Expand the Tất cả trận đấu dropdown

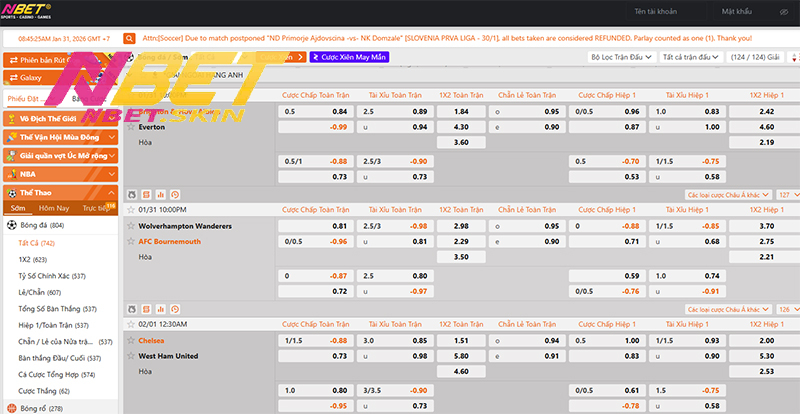coord(690,58)
